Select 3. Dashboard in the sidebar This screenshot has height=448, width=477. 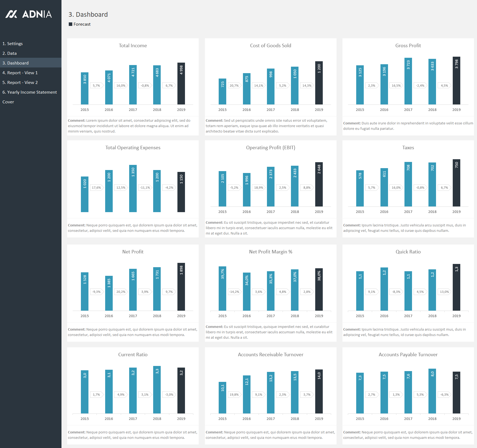pyautogui.click(x=16, y=63)
